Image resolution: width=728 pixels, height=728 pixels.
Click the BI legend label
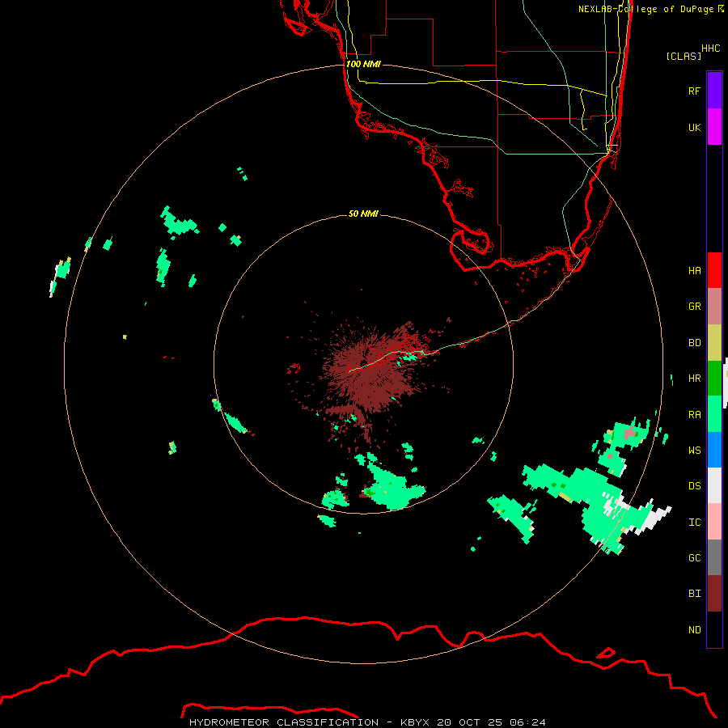[x=694, y=594]
